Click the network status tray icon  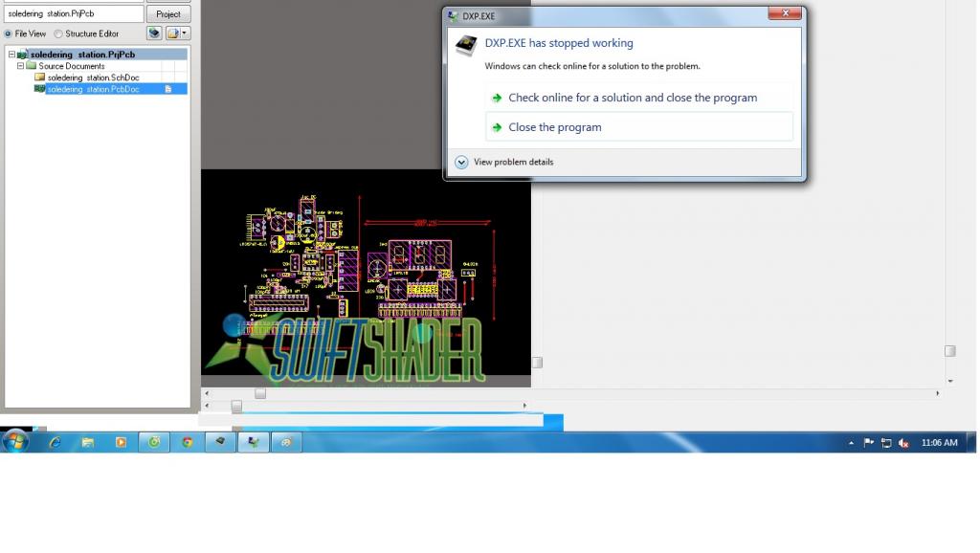(886, 443)
